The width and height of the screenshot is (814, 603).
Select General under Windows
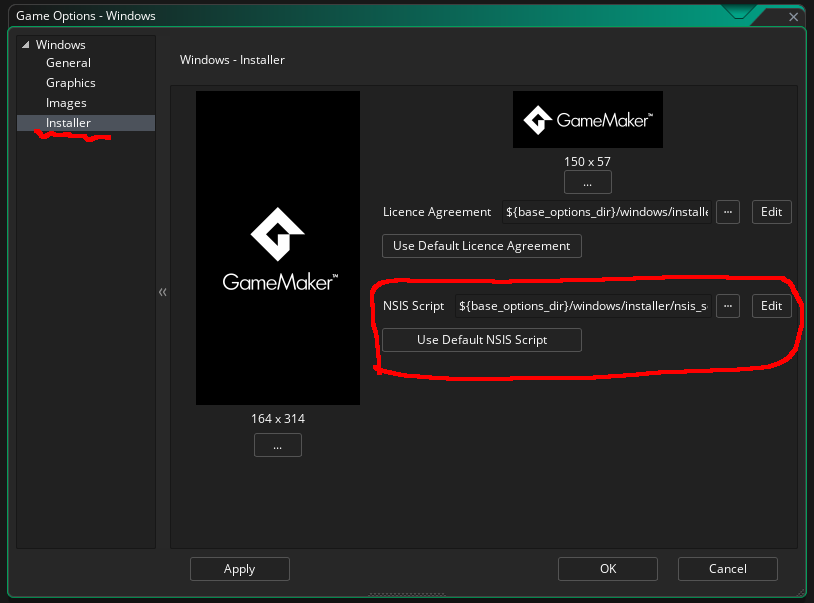coord(68,63)
